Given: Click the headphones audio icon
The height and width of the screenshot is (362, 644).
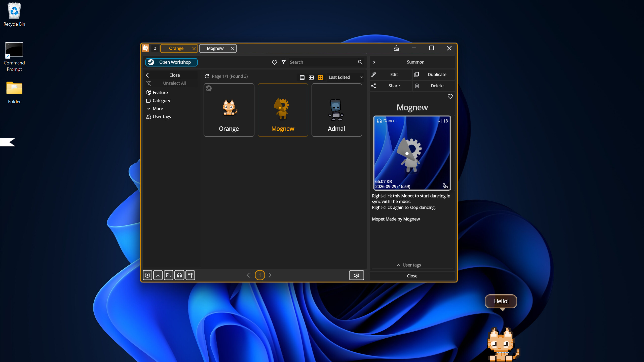Looking at the screenshot, I should click(179, 275).
